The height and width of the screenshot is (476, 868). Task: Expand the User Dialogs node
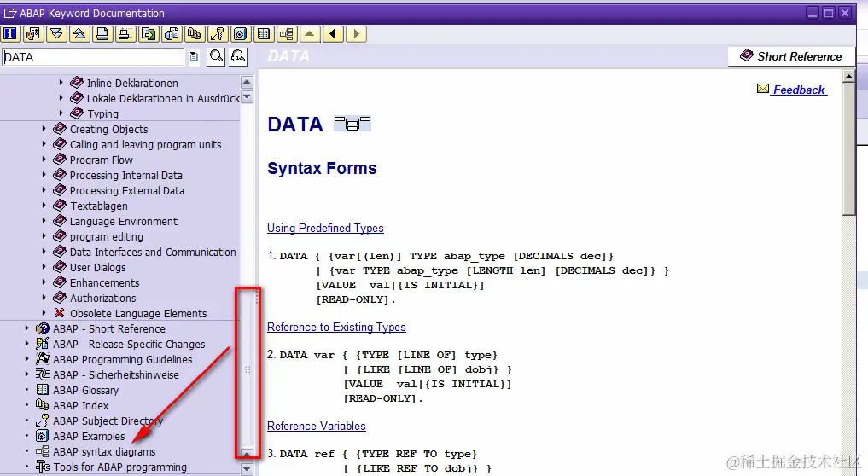click(44, 267)
